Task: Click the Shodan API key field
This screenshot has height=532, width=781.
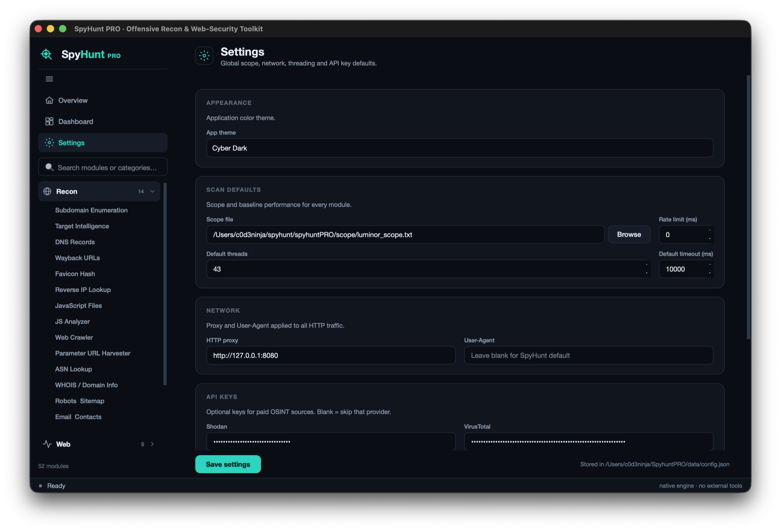Action: tap(331, 441)
